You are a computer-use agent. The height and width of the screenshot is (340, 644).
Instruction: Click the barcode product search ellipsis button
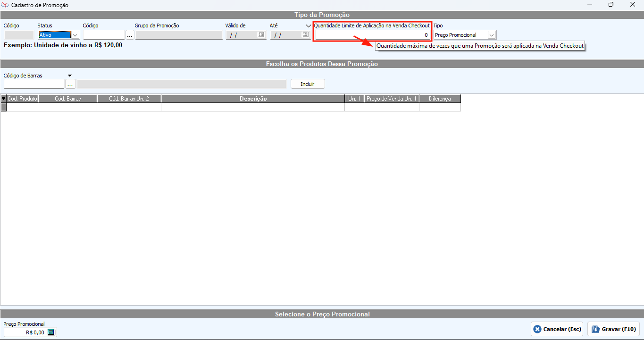70,84
